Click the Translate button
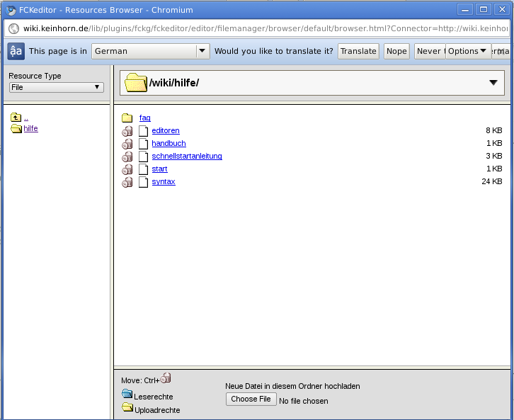514x420 pixels. 358,51
